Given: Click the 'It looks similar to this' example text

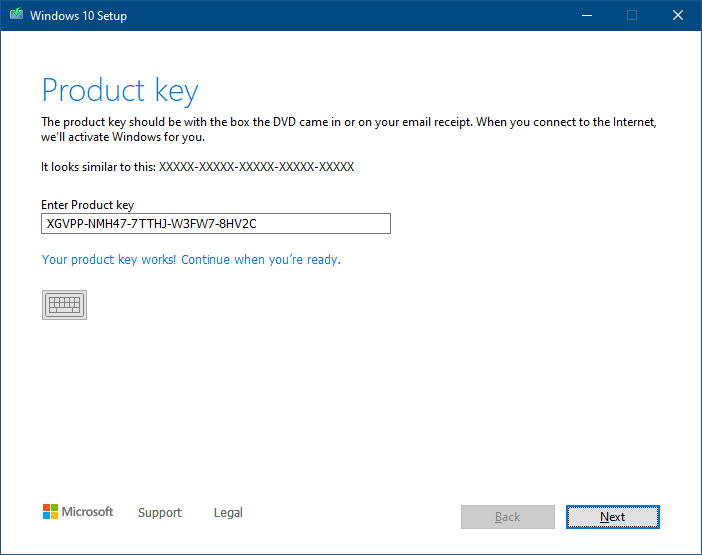Looking at the screenshot, I should tap(197, 167).
